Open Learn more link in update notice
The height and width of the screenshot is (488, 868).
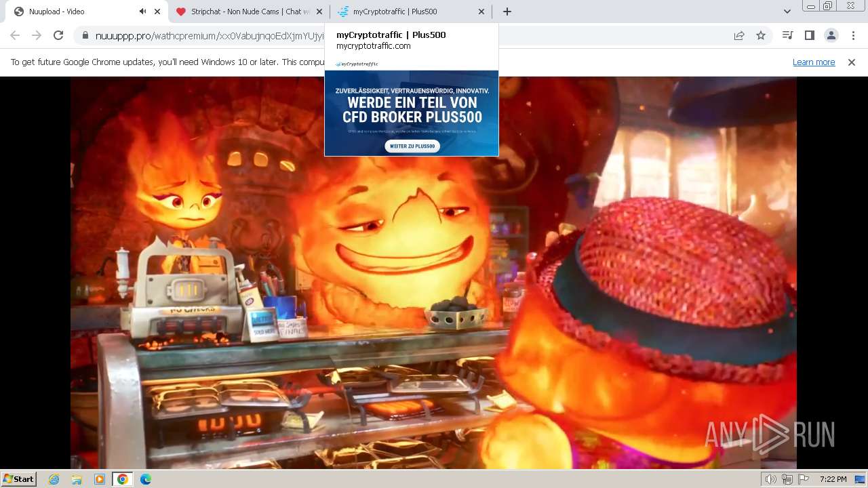(814, 62)
